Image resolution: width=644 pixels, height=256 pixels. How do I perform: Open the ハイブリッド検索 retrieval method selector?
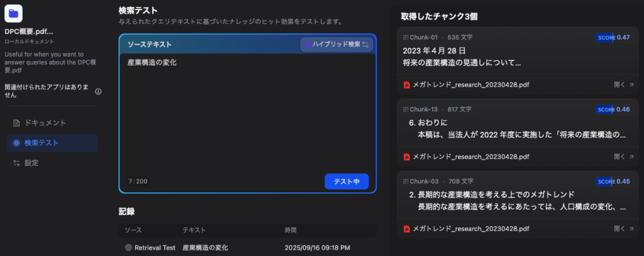tap(336, 45)
